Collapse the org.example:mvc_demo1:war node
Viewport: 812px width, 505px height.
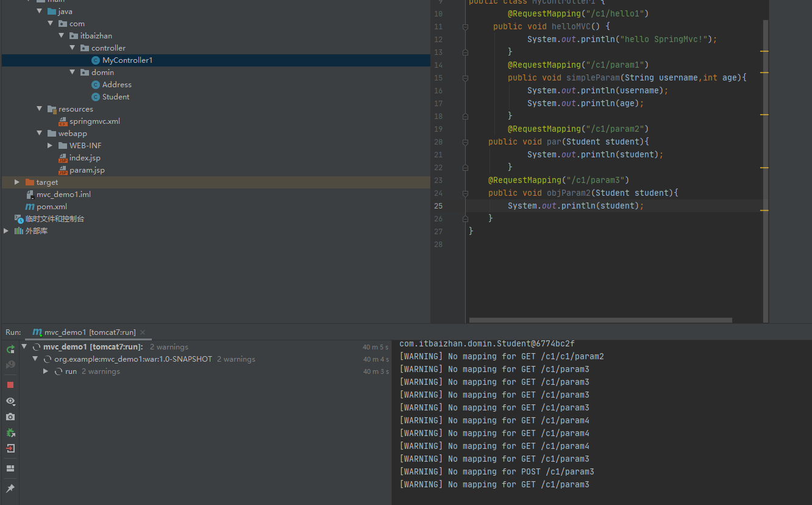click(x=35, y=359)
